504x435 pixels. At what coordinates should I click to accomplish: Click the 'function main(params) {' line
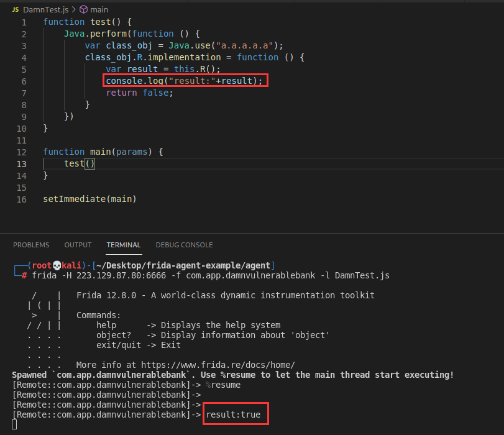(x=103, y=152)
